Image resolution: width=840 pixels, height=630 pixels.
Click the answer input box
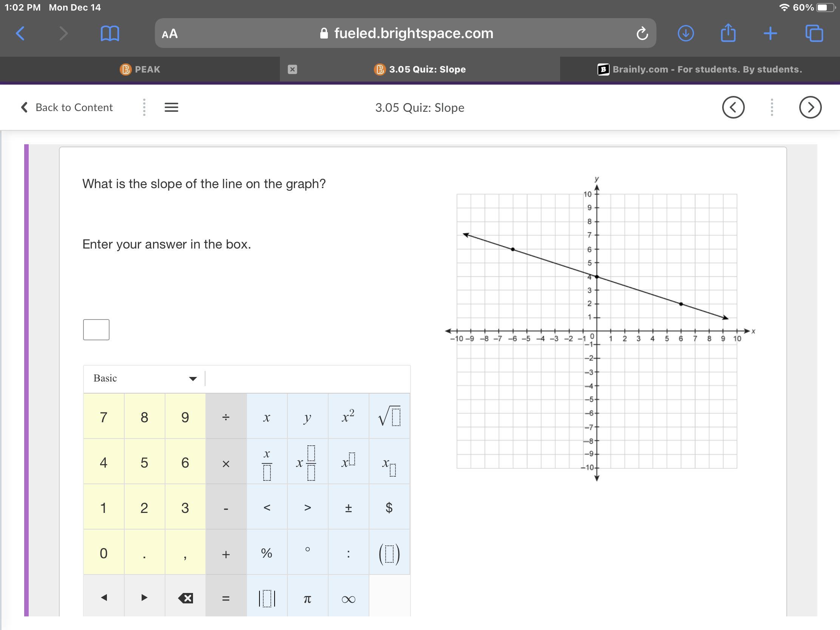pos(96,330)
